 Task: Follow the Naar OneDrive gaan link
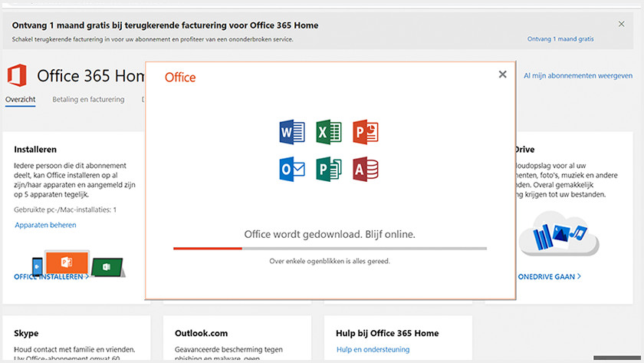coord(549,276)
